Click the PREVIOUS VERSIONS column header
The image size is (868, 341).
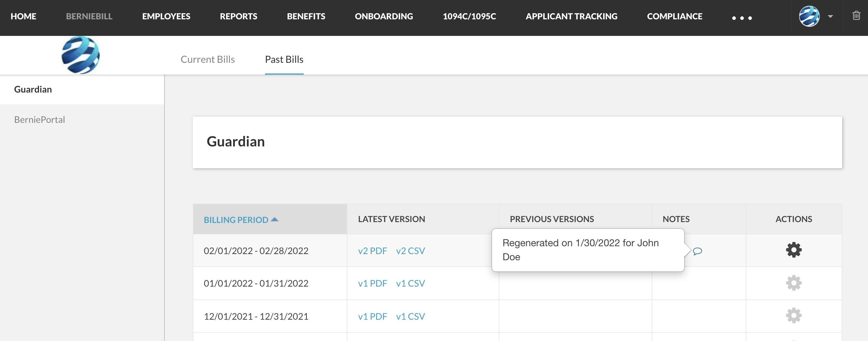pos(552,219)
